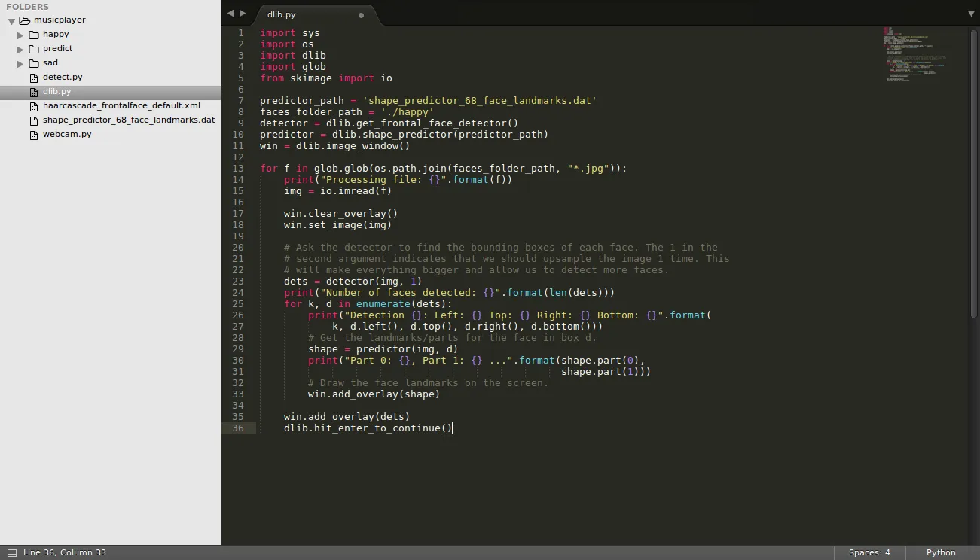The image size is (980, 560).
Task: Click 'win.add_overlay(dets)' line
Action: 347,417
